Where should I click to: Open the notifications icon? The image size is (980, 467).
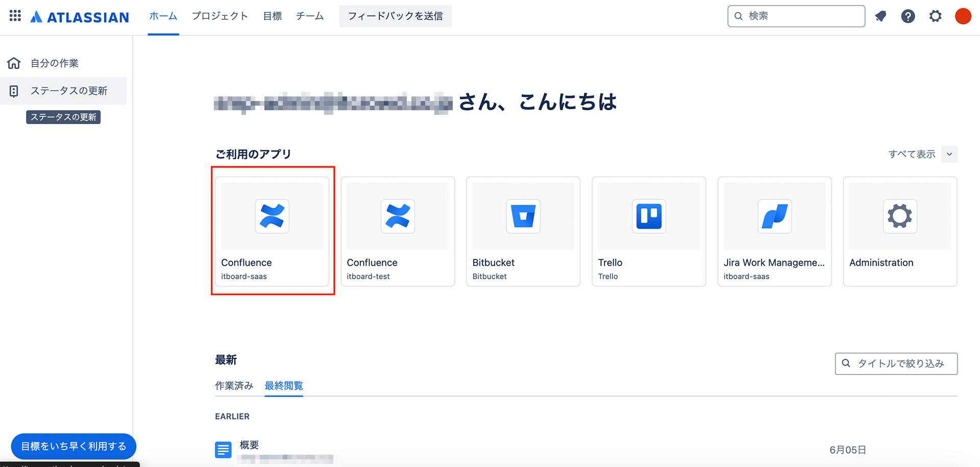click(880, 16)
